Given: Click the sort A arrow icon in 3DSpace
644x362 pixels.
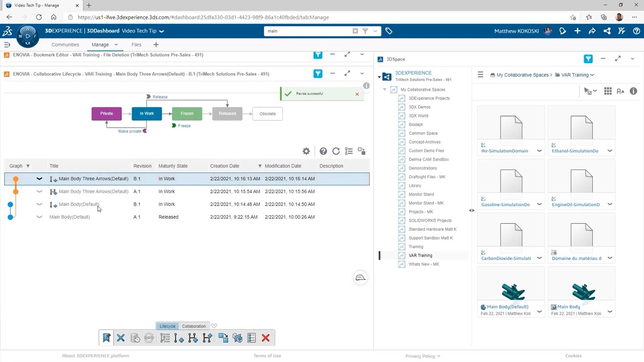Looking at the screenshot, I should (620, 91).
